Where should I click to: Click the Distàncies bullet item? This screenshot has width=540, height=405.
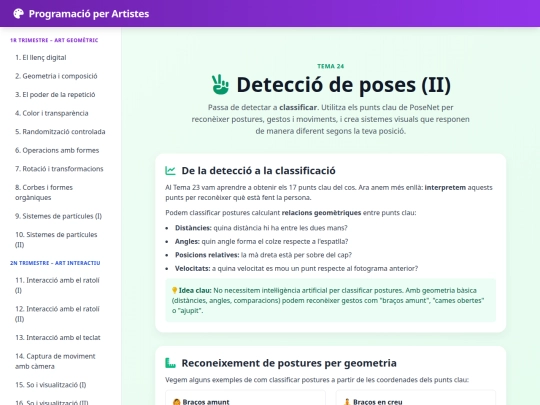(x=261, y=228)
